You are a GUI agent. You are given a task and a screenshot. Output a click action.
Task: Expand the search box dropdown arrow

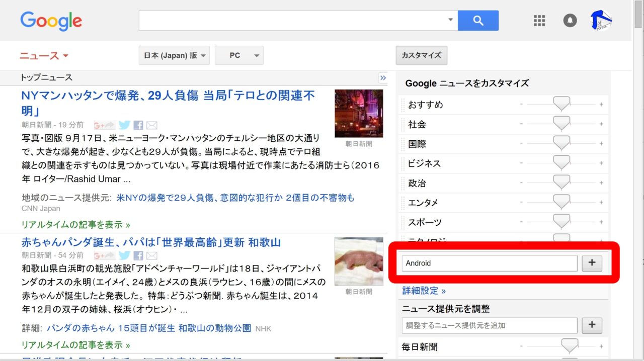[450, 21]
